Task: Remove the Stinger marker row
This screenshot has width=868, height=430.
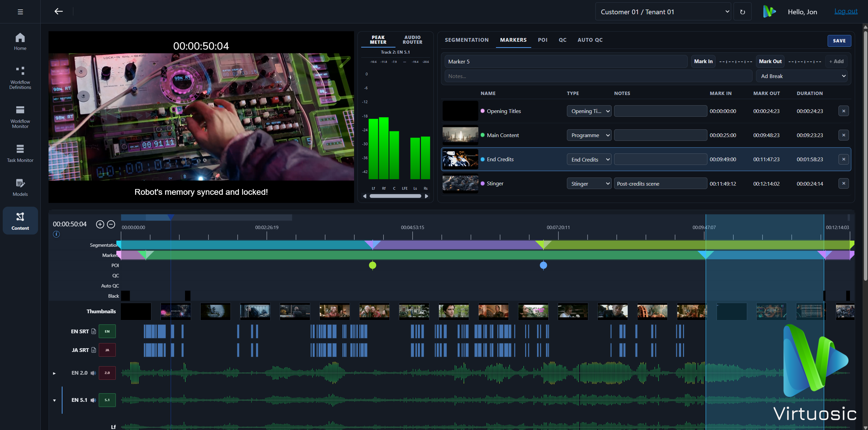Action: (844, 184)
